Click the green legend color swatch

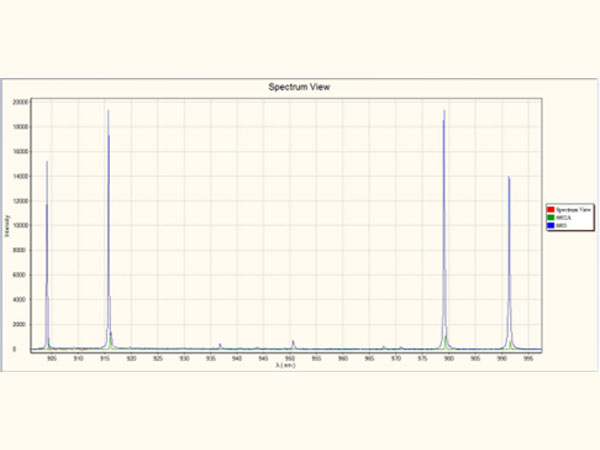coord(551,217)
